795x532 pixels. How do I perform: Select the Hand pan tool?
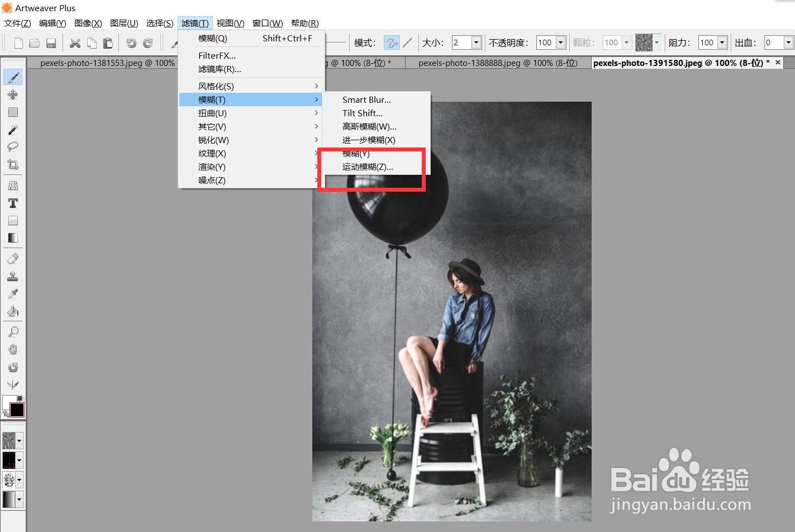click(x=13, y=350)
